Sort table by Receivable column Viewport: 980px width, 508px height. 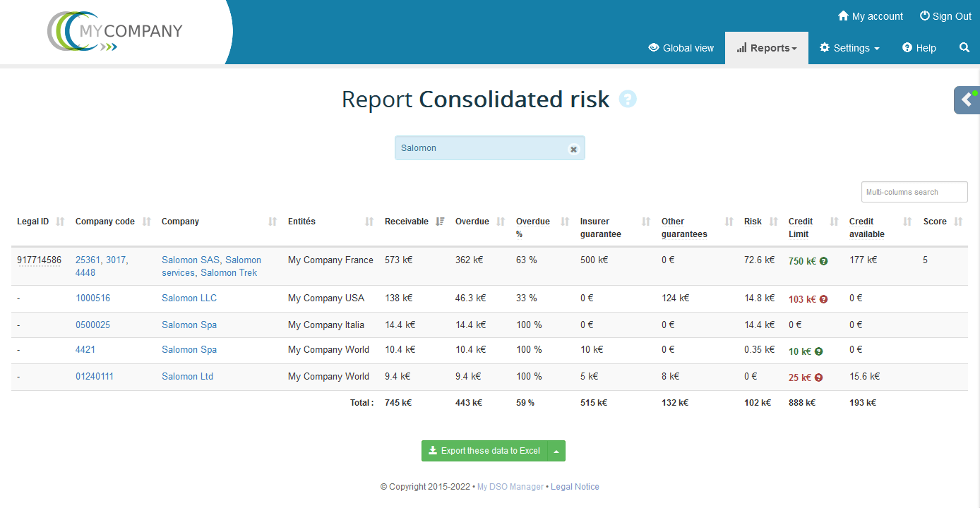point(440,222)
